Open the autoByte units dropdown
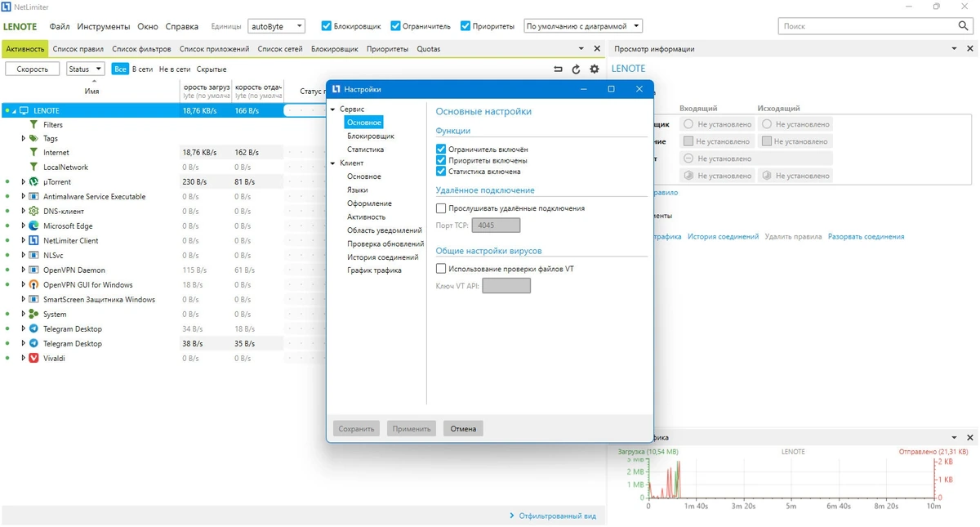 276,26
